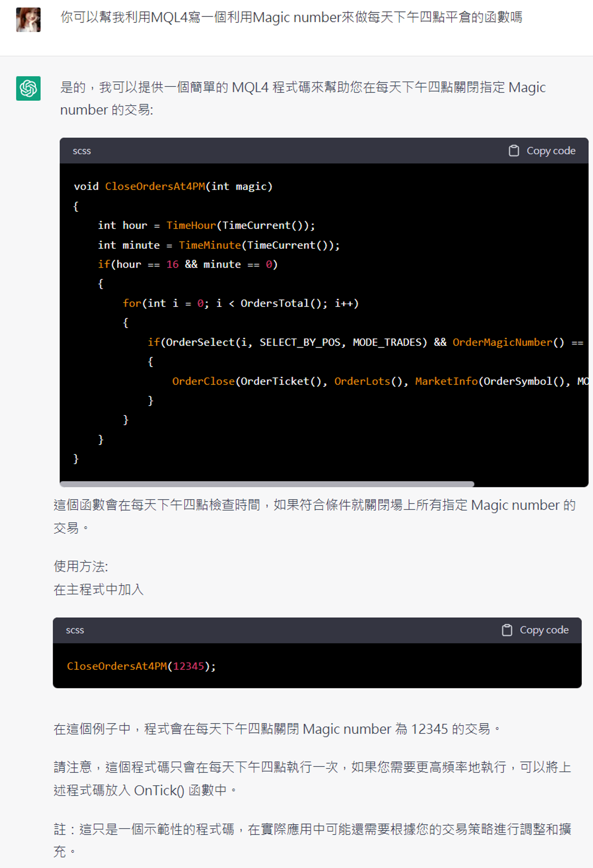Click the red number 16 in the hour condition
593x868 pixels.
coord(172,264)
